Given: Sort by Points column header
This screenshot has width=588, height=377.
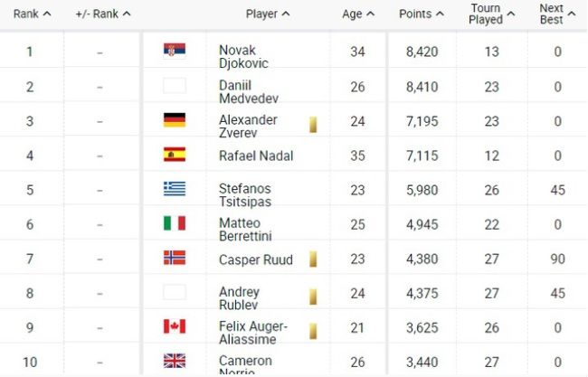Looking at the screenshot, I should [x=422, y=14].
